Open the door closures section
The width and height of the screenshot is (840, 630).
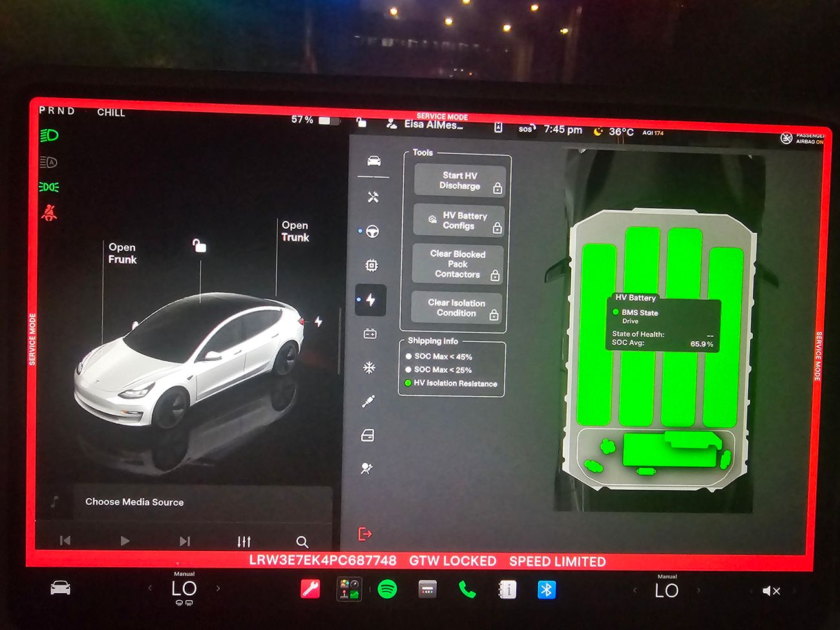pos(368,435)
